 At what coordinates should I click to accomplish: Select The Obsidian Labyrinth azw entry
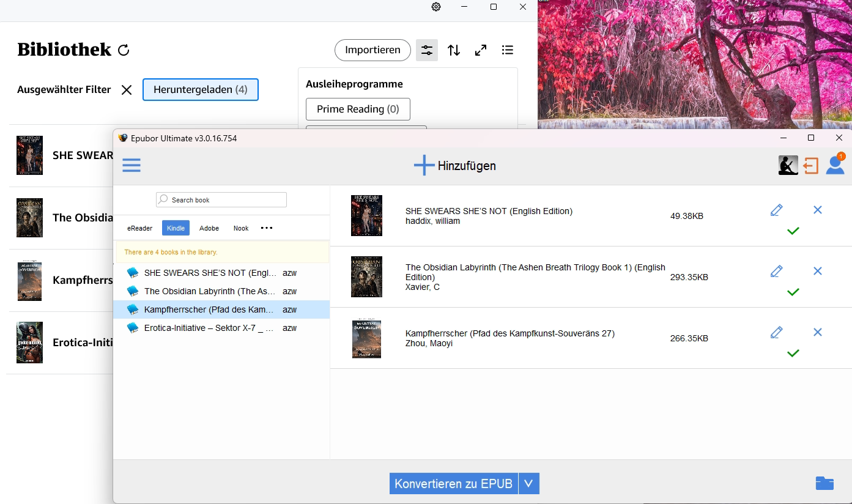point(221,291)
